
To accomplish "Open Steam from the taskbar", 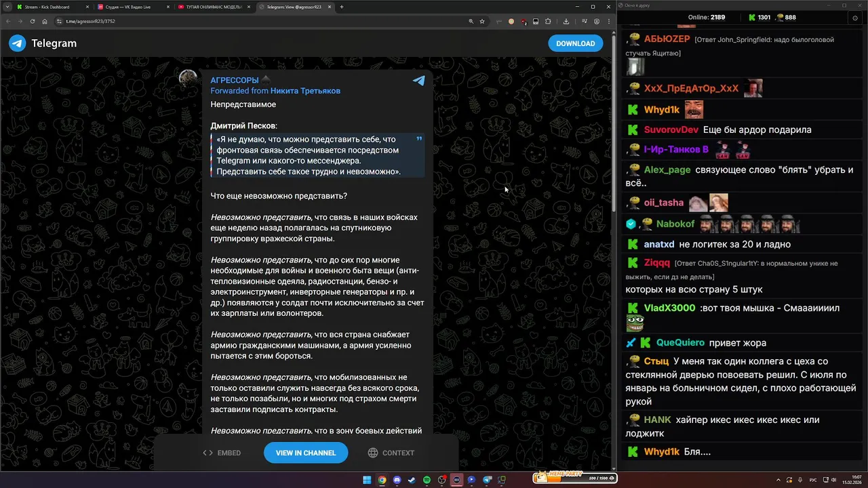I will 412,480.
